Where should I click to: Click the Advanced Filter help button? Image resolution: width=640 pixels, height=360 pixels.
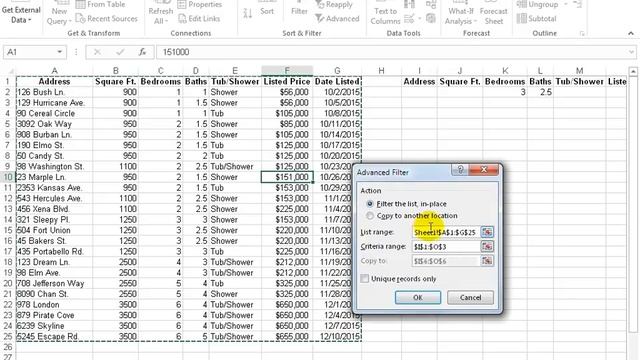pyautogui.click(x=460, y=169)
